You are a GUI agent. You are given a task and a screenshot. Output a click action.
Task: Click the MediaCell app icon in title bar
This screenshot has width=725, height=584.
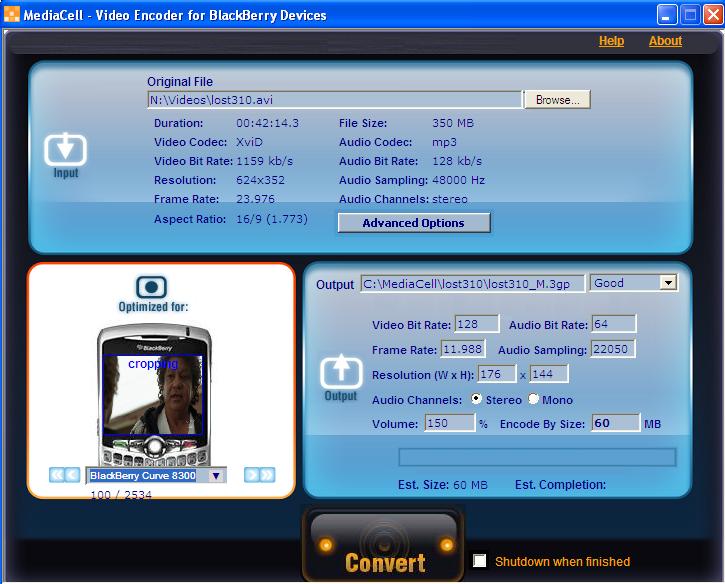pyautogui.click(x=12, y=14)
